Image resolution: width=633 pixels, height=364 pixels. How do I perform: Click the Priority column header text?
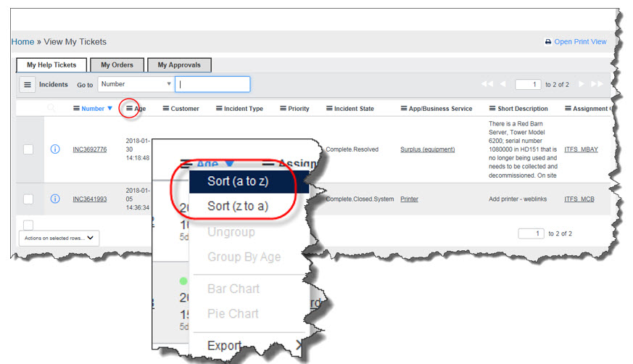click(x=299, y=109)
